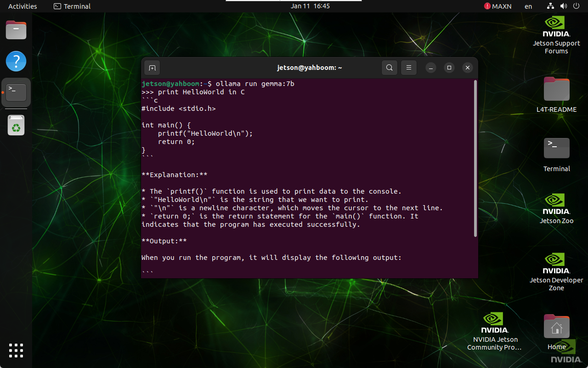Viewport: 588px width, 368px height.
Task: Open Files from the dock
Action: [16, 30]
